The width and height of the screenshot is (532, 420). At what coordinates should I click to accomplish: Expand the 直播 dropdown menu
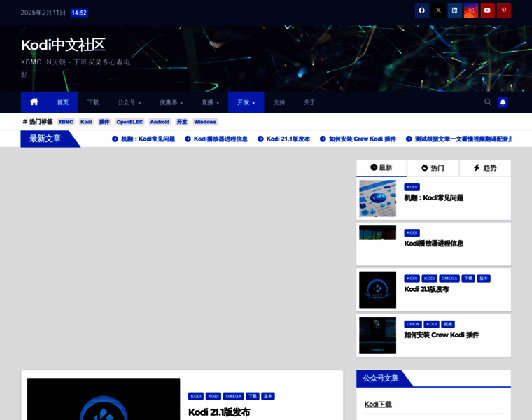click(211, 102)
